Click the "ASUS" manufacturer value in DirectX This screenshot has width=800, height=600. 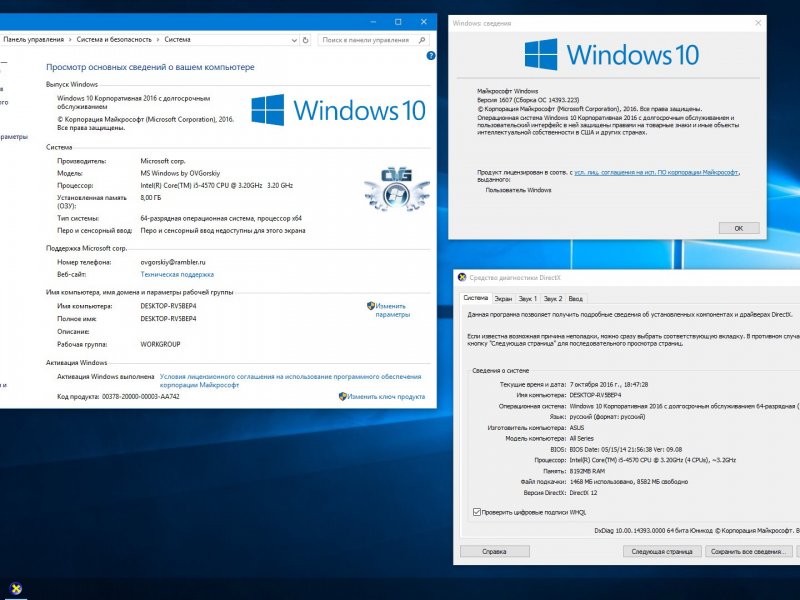coord(577,428)
